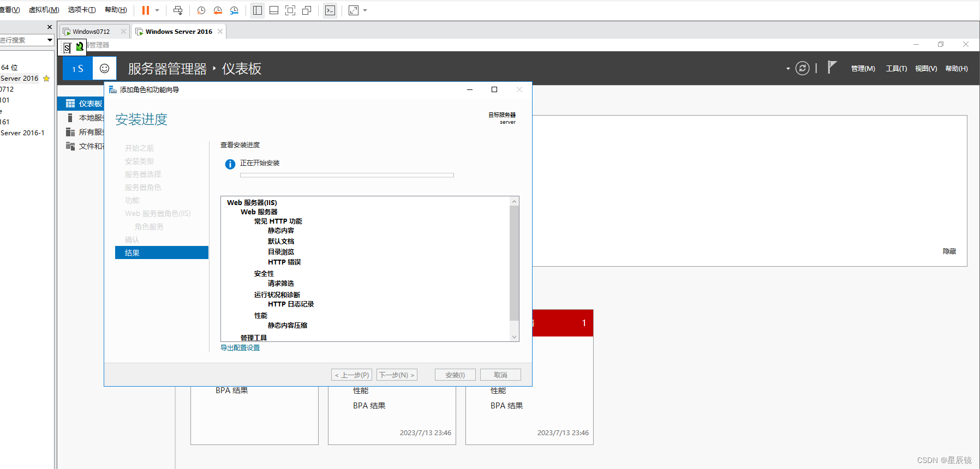The image size is (980, 469).
Task: Click the feature list scrollbar thumb
Action: coord(514,263)
